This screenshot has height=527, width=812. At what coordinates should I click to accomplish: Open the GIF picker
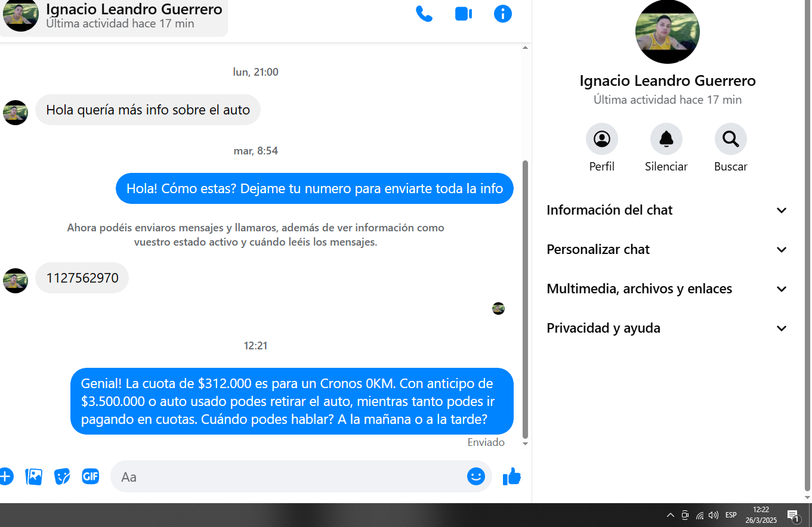(91, 476)
